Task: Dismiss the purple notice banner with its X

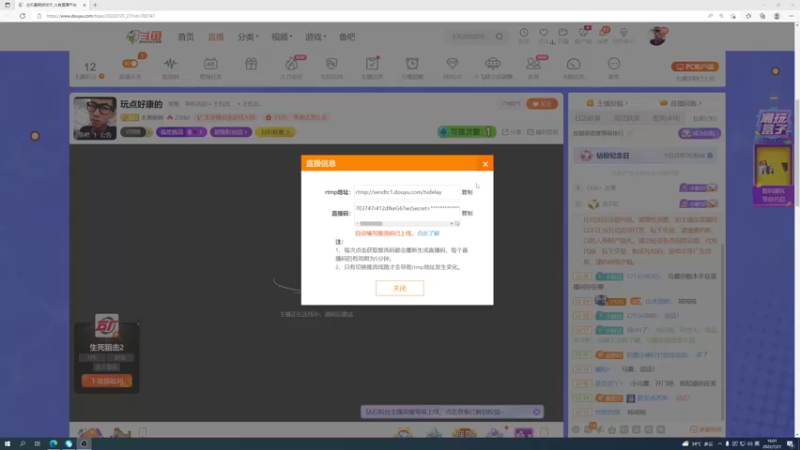Action: click(x=537, y=412)
